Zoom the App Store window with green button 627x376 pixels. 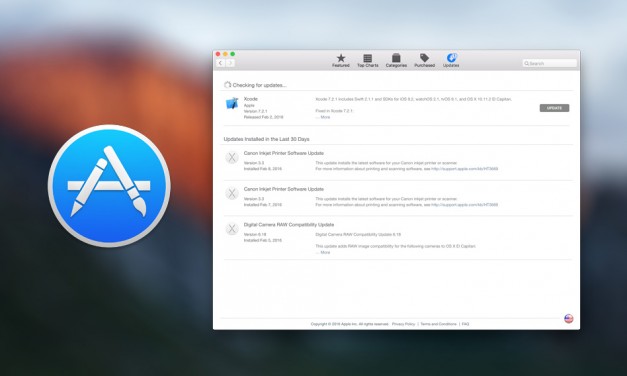232,54
